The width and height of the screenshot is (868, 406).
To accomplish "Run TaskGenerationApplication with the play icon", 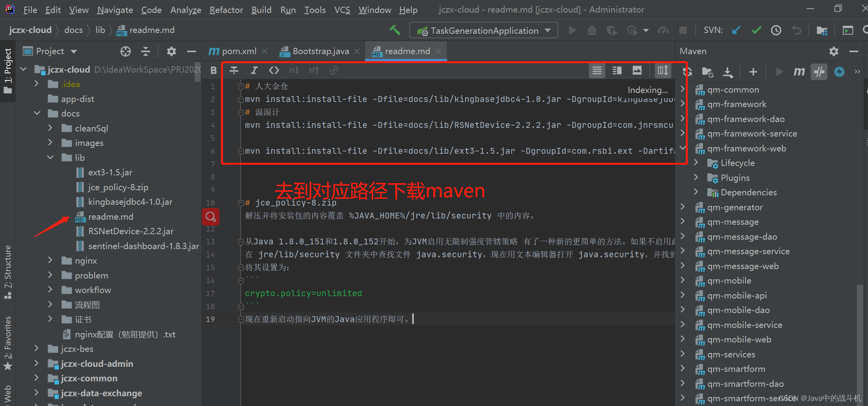I will click(572, 30).
